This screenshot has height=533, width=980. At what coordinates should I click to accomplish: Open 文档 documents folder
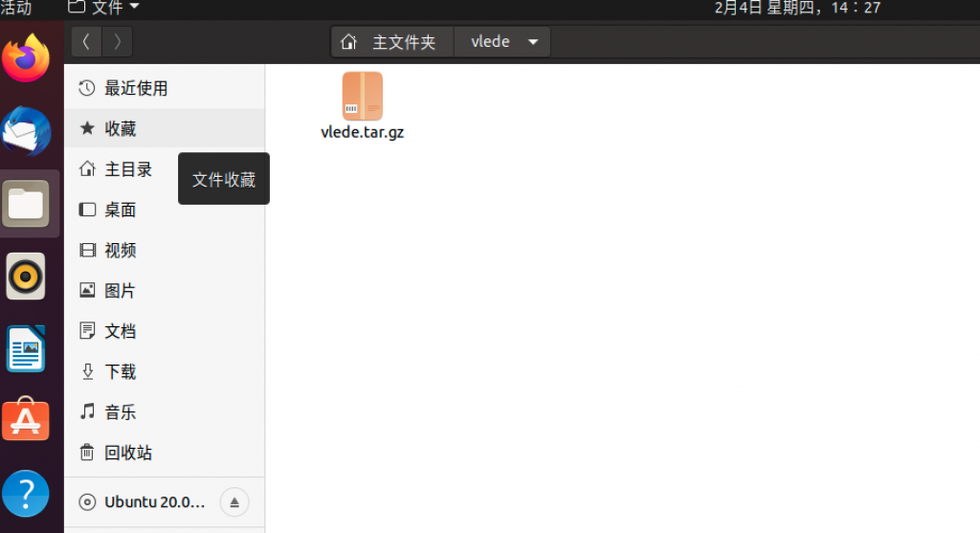click(165, 331)
